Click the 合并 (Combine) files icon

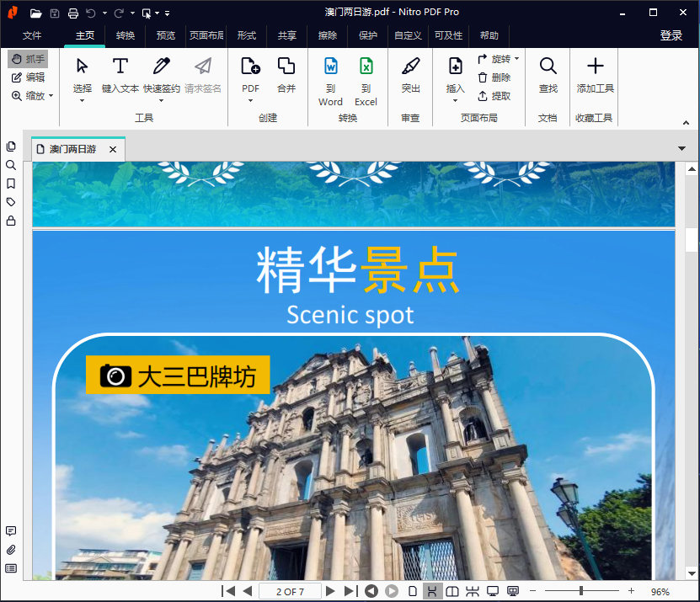tap(286, 74)
